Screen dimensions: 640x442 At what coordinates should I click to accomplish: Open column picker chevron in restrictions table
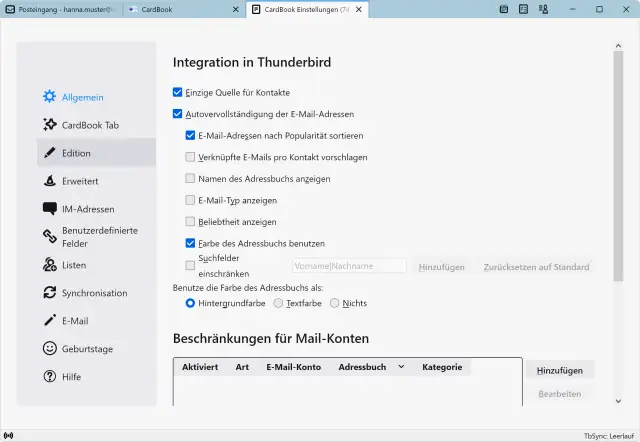tap(401, 366)
